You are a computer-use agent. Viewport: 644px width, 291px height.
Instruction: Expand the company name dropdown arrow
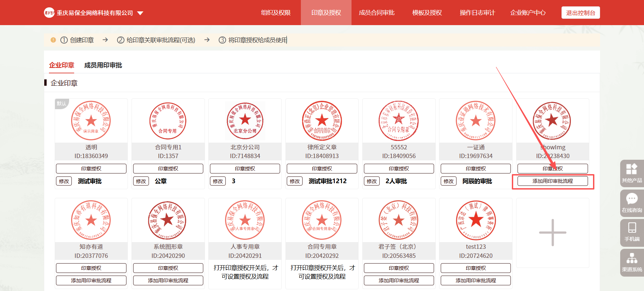click(140, 13)
